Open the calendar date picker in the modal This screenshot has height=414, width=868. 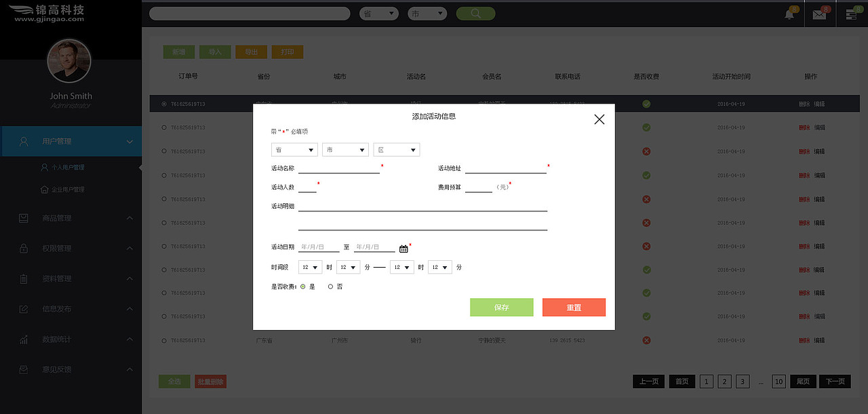[x=403, y=247]
